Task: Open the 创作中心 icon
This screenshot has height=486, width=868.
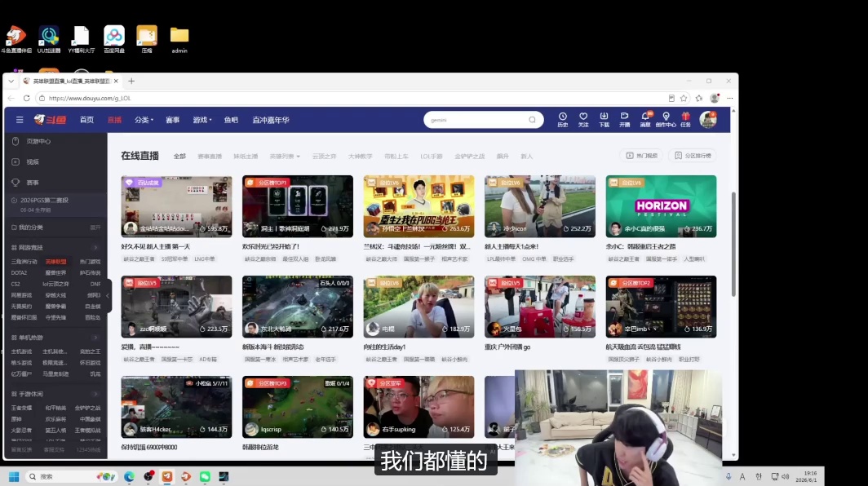Action: point(666,120)
